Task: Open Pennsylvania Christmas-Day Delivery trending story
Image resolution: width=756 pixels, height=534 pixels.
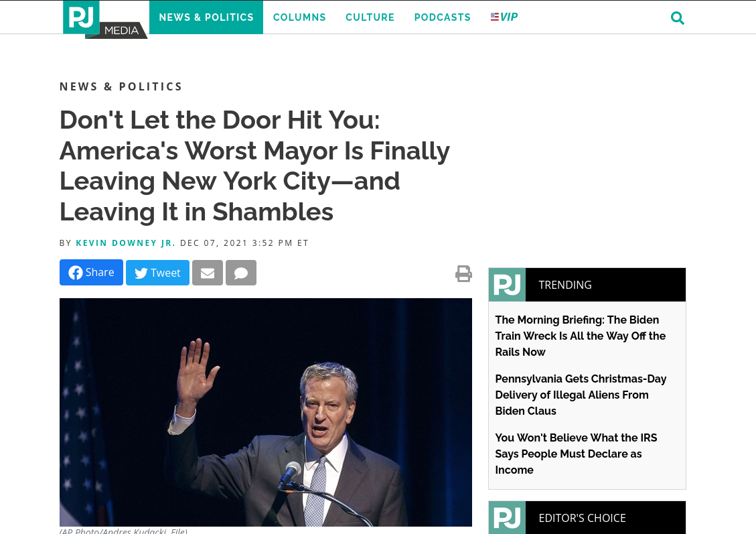Action: click(x=581, y=395)
